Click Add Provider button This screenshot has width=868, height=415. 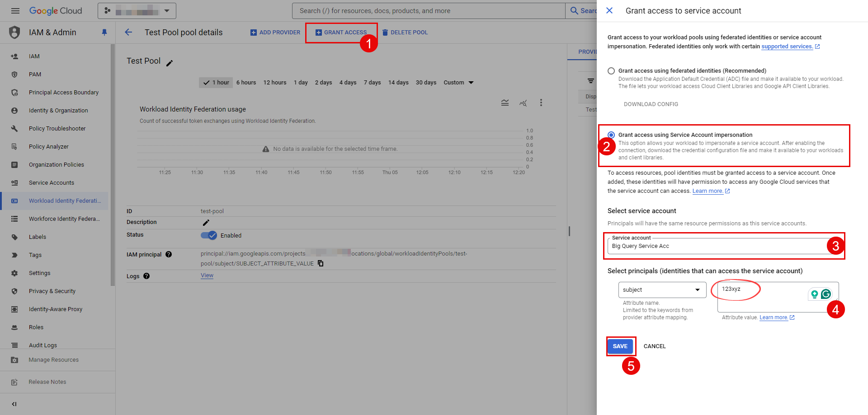pos(275,33)
